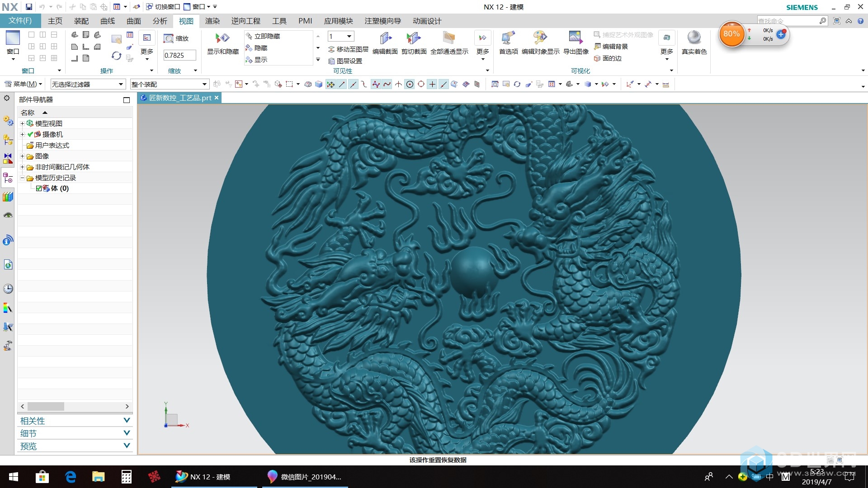The image size is (868, 488).
Task: Click the settings gear above the sidebar
Action: [7, 98]
